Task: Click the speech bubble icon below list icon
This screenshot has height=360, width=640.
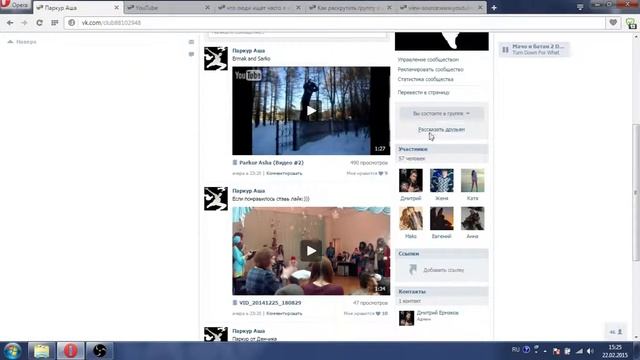Action: click(x=191, y=54)
